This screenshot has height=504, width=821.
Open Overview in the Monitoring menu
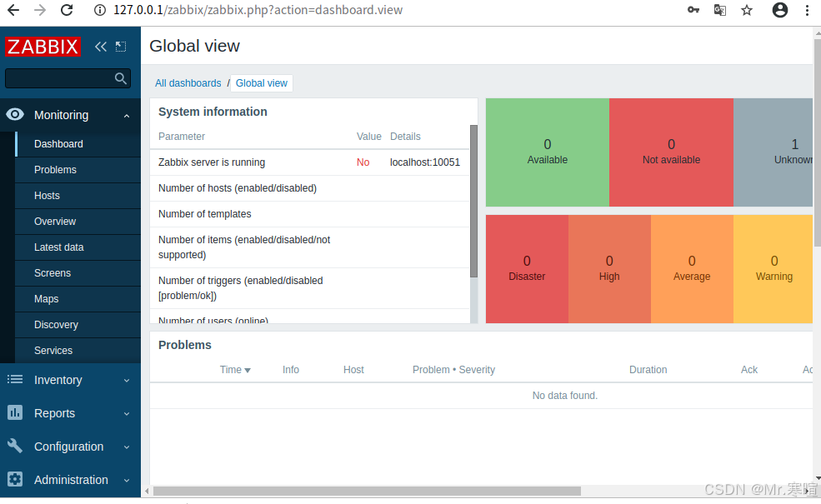coord(78,222)
